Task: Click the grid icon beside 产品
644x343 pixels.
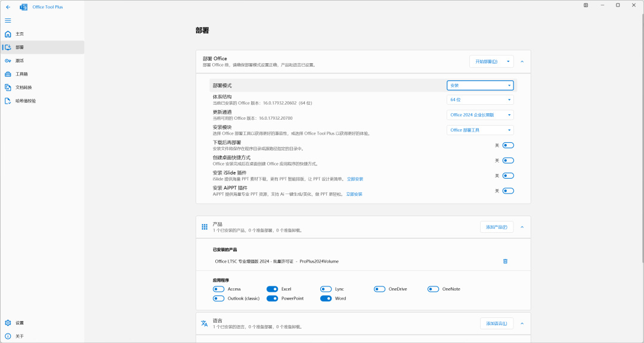Action: pyautogui.click(x=205, y=227)
